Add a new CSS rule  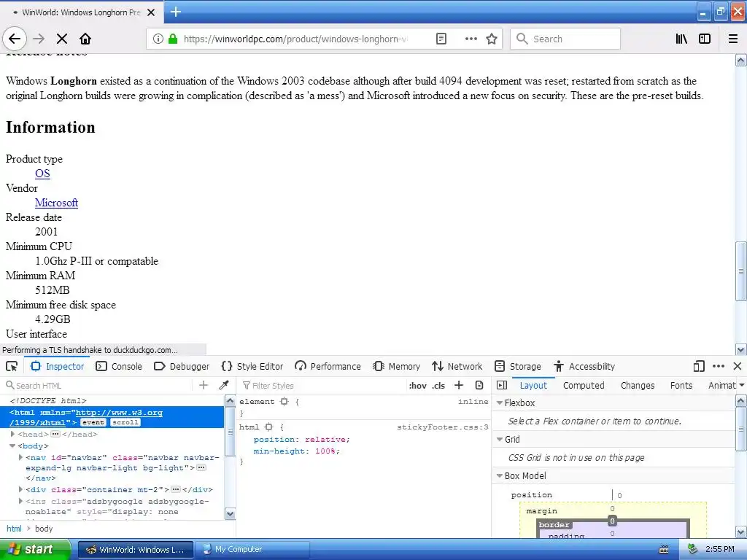[x=459, y=385]
